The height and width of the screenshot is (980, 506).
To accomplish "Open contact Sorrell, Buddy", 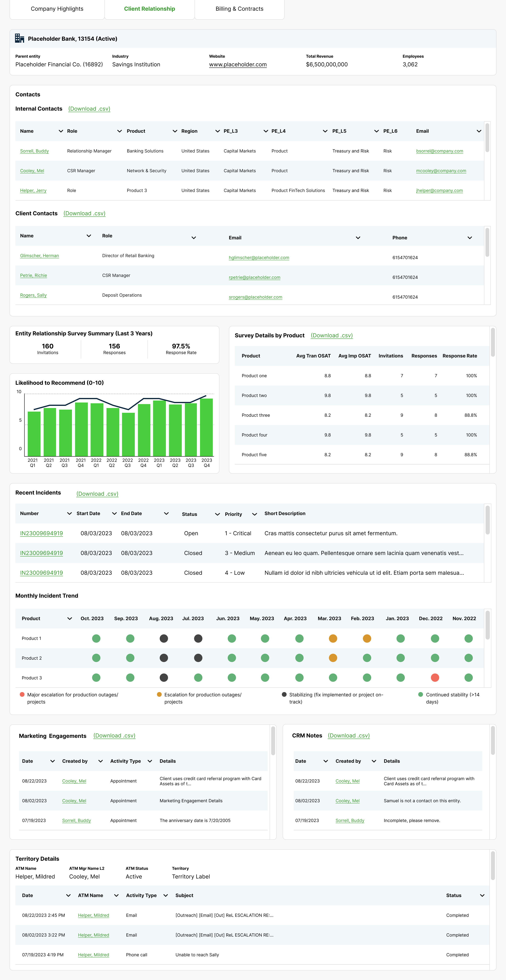I will tap(34, 151).
